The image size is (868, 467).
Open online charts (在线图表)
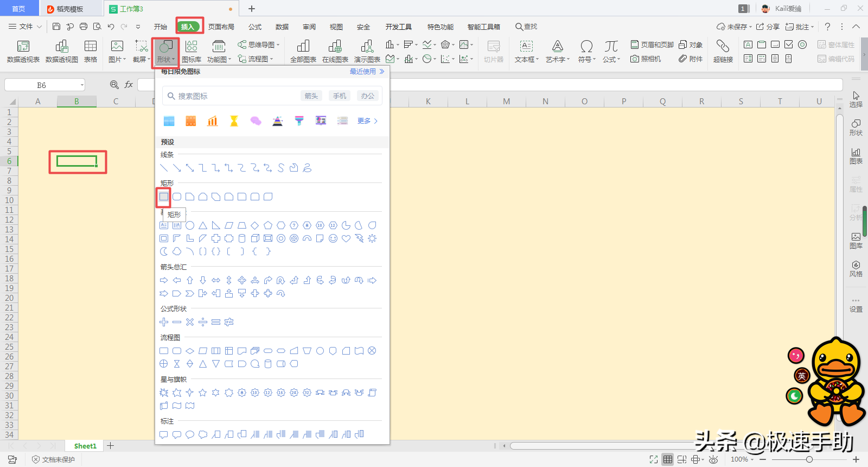pos(335,52)
